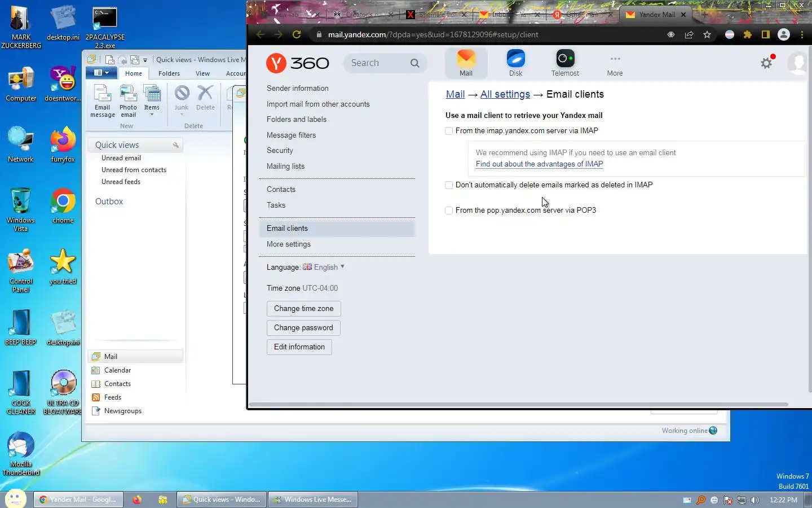Image resolution: width=812 pixels, height=508 pixels.
Task: Click the Edit information button
Action: (299, 347)
